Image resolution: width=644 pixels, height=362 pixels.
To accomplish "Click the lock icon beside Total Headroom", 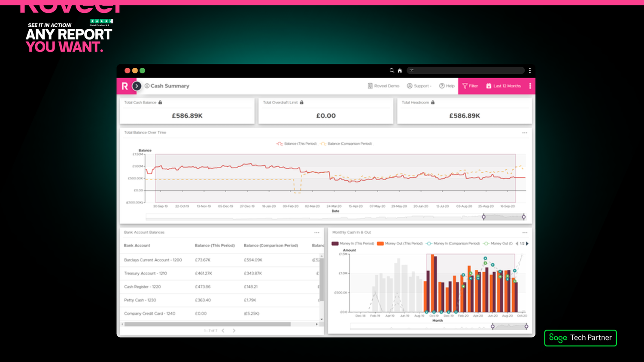I will point(433,103).
